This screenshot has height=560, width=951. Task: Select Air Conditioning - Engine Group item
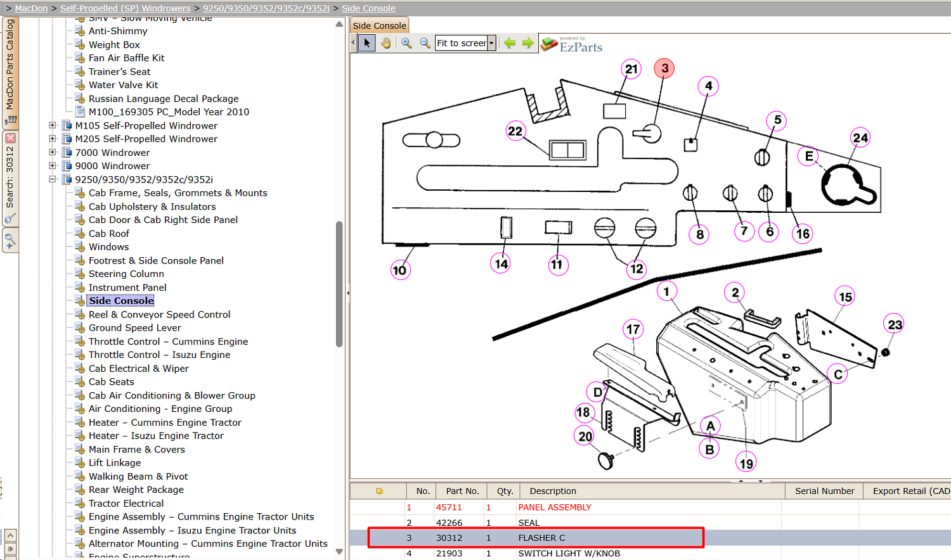click(160, 409)
